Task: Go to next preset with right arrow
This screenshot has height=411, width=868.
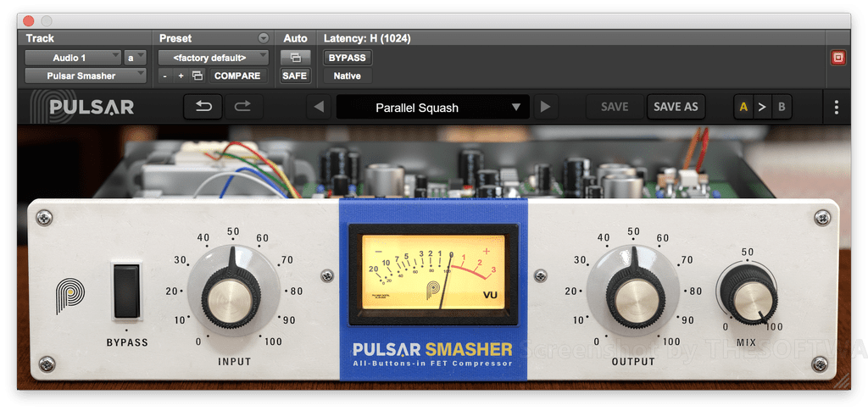Action: pyautogui.click(x=545, y=108)
